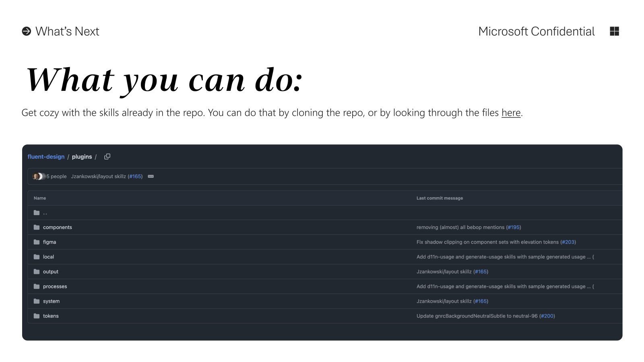Click 'Update gnrcBackgroundNeutralSubtle' commit message
Screen dimensions: 644x362
point(477,316)
